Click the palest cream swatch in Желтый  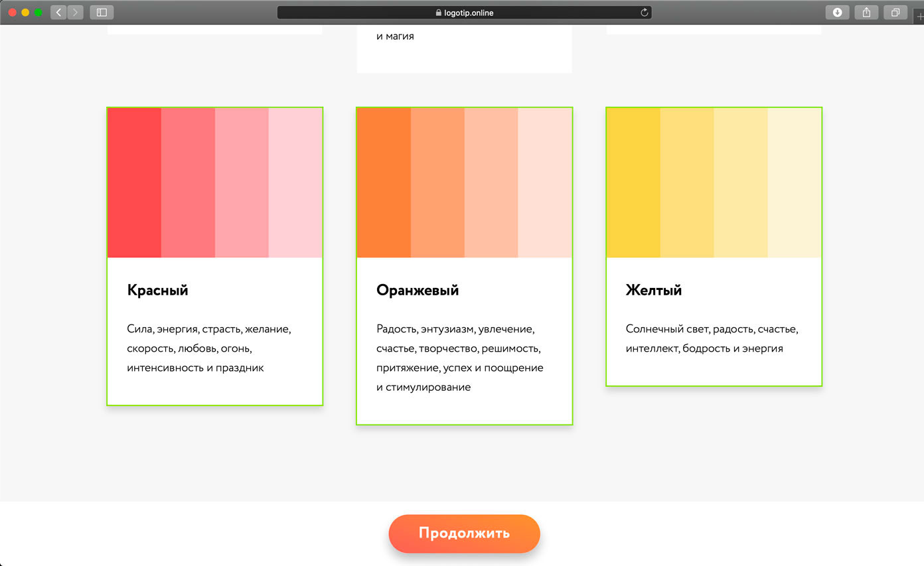pos(795,182)
